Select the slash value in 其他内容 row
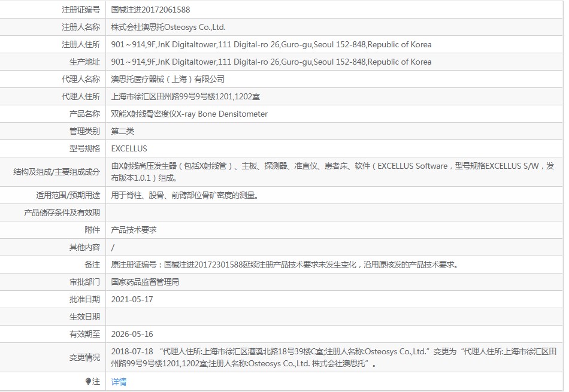Screen dimensions: 569x392 tap(113, 248)
